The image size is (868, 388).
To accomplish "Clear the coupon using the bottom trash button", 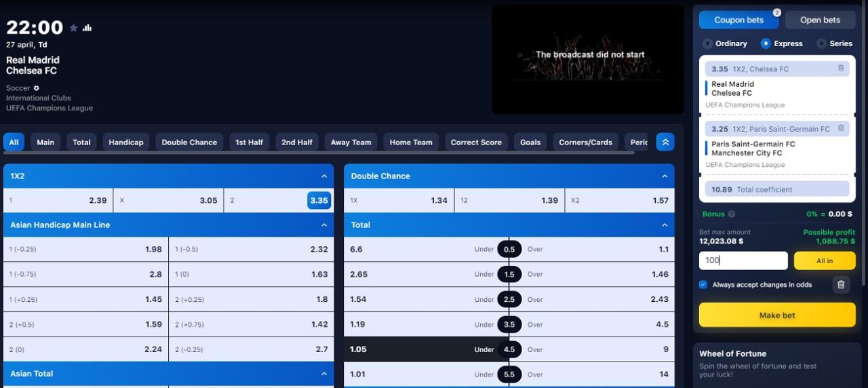I will point(841,285).
